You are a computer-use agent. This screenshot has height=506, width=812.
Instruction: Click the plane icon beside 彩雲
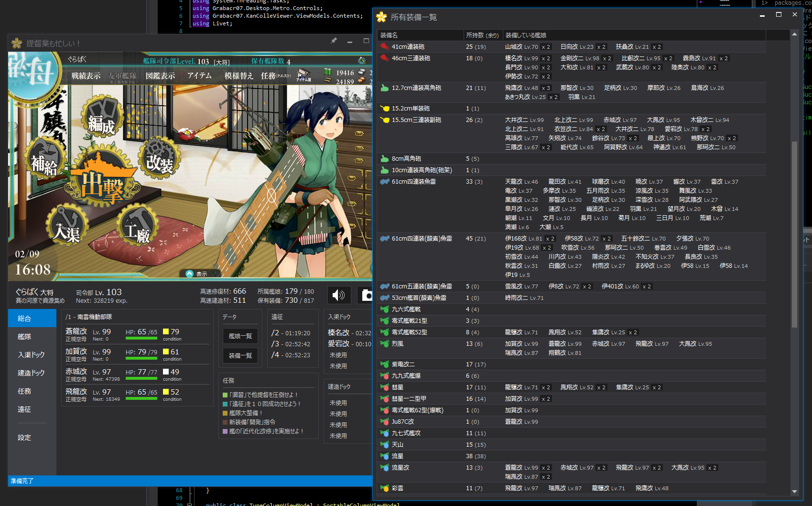(384, 488)
